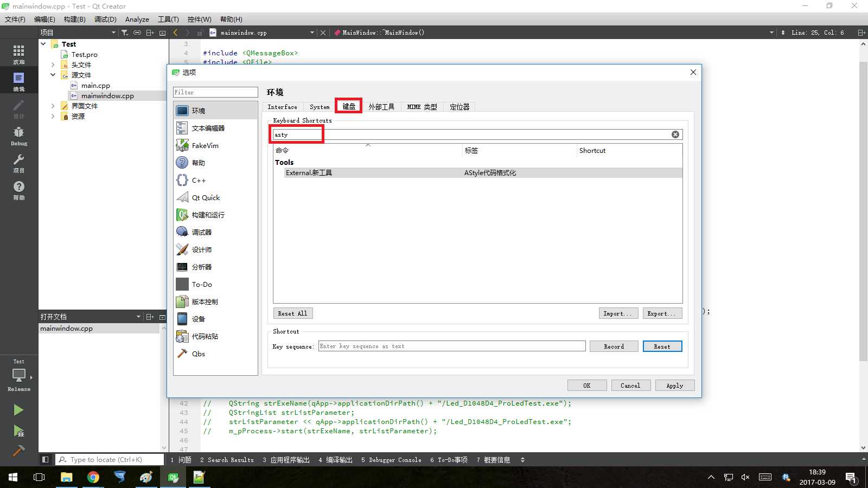The width and height of the screenshot is (868, 488).
Task: Click the Import... button
Action: (618, 313)
